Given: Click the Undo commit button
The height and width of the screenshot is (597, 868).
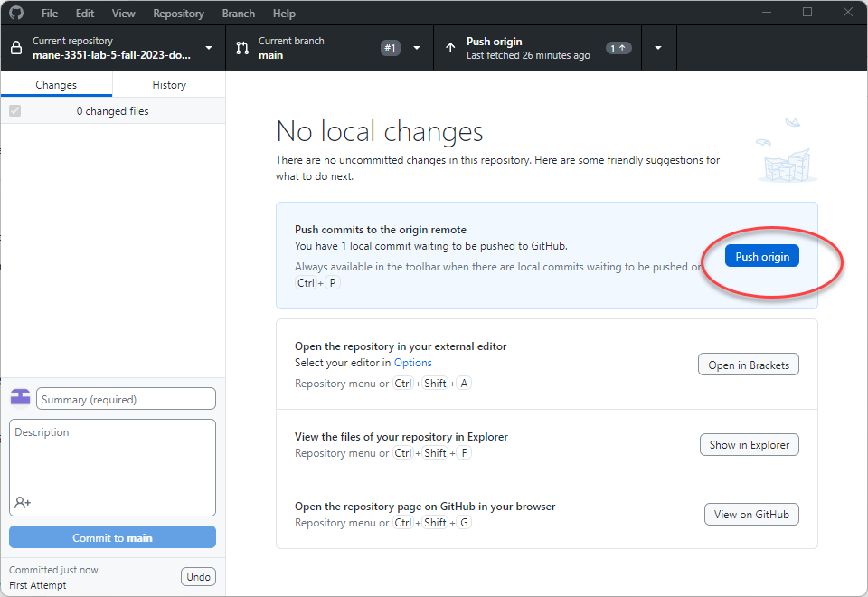Looking at the screenshot, I should coord(198,577).
